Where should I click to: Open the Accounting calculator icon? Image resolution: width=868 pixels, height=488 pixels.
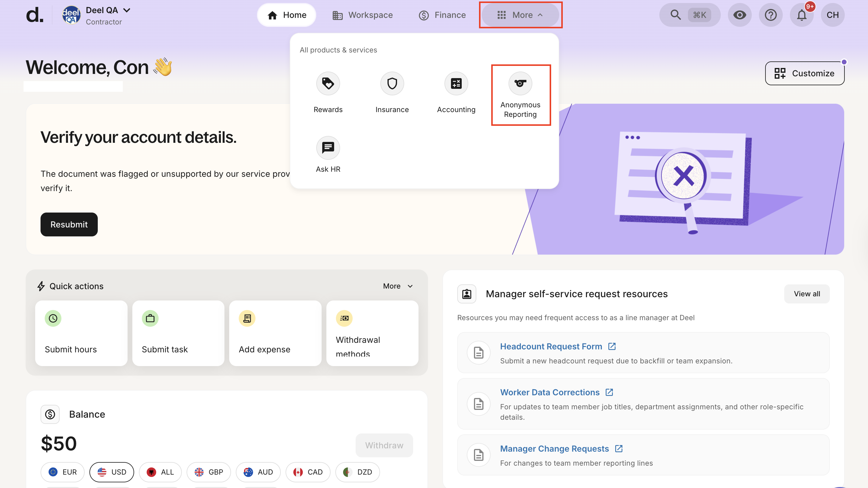(x=456, y=83)
